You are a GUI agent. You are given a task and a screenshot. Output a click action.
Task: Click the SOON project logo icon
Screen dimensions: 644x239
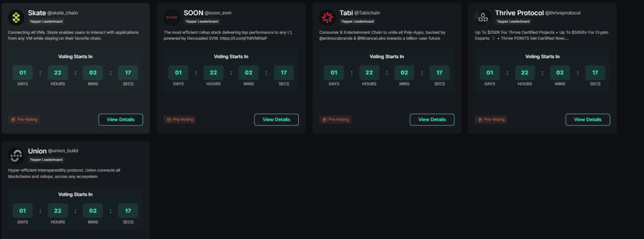(x=172, y=18)
